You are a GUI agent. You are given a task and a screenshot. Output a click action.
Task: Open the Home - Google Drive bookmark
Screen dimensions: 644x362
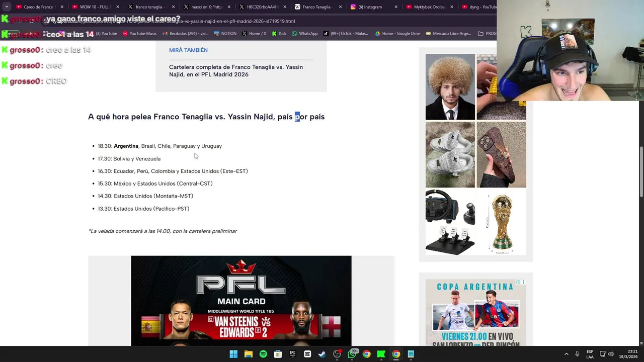coord(397,34)
